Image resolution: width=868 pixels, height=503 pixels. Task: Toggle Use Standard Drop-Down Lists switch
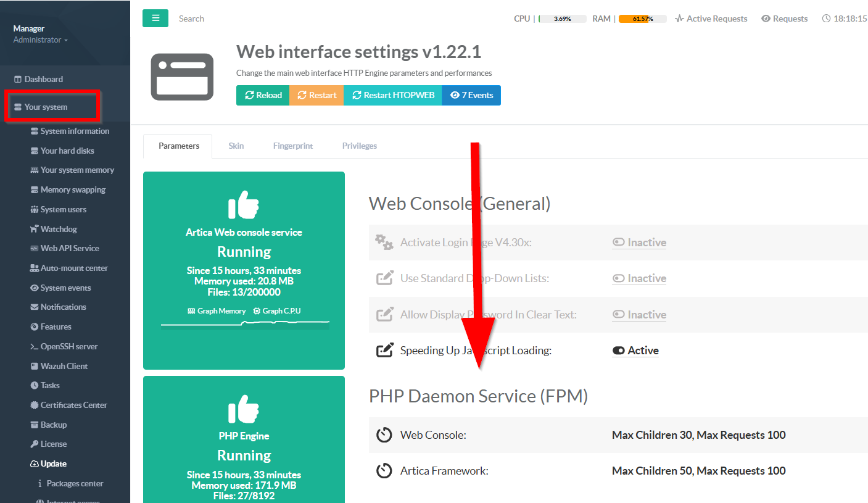tap(639, 278)
